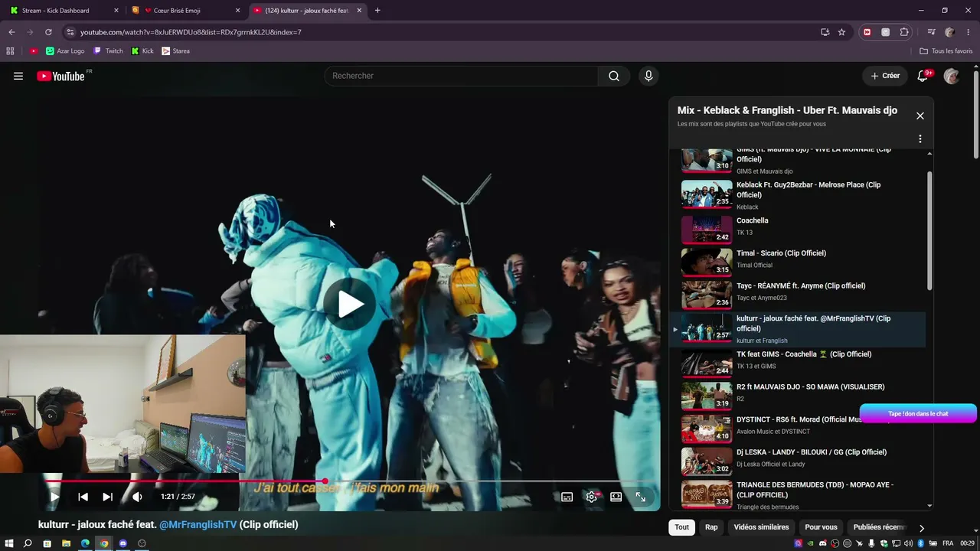This screenshot has height=551, width=980.
Task: Play R2 ft MAUVAIS DJO - SO MAWA
Action: [798, 395]
